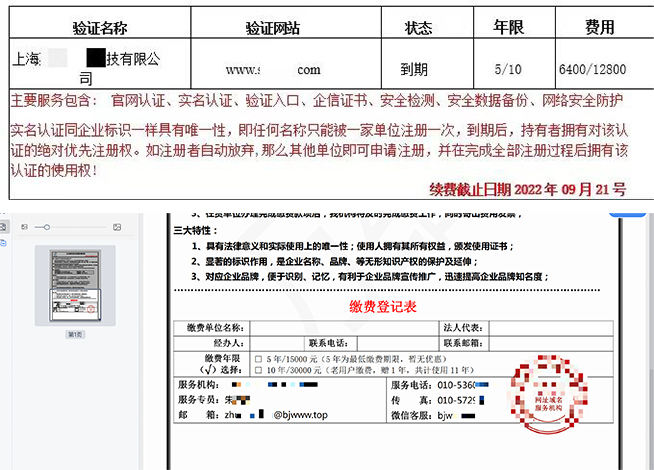This screenshot has width=654, height=470.
Task: Open the thumbnail panel icon in sidebar
Action: [x=3, y=226]
